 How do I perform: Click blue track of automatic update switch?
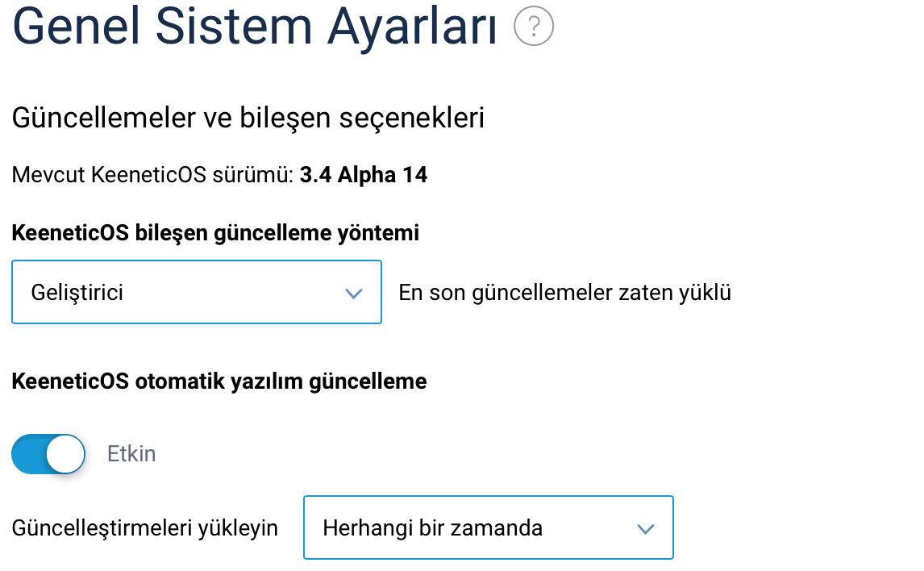28,454
